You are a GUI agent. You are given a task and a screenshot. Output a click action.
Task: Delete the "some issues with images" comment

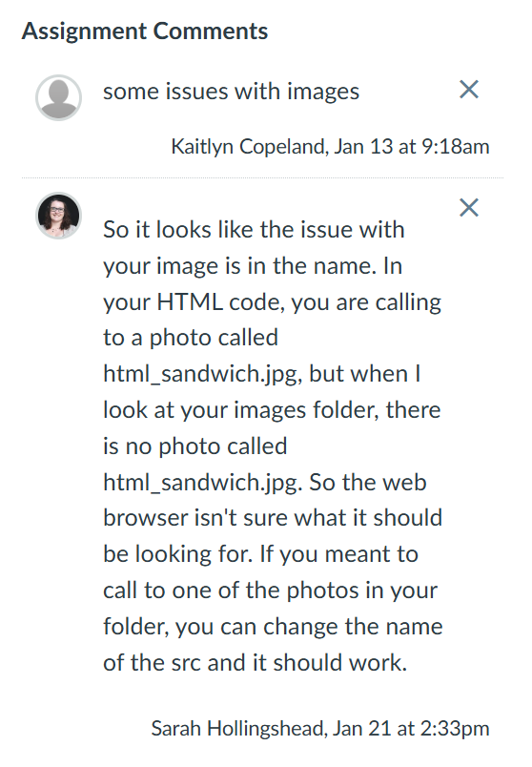click(x=469, y=89)
